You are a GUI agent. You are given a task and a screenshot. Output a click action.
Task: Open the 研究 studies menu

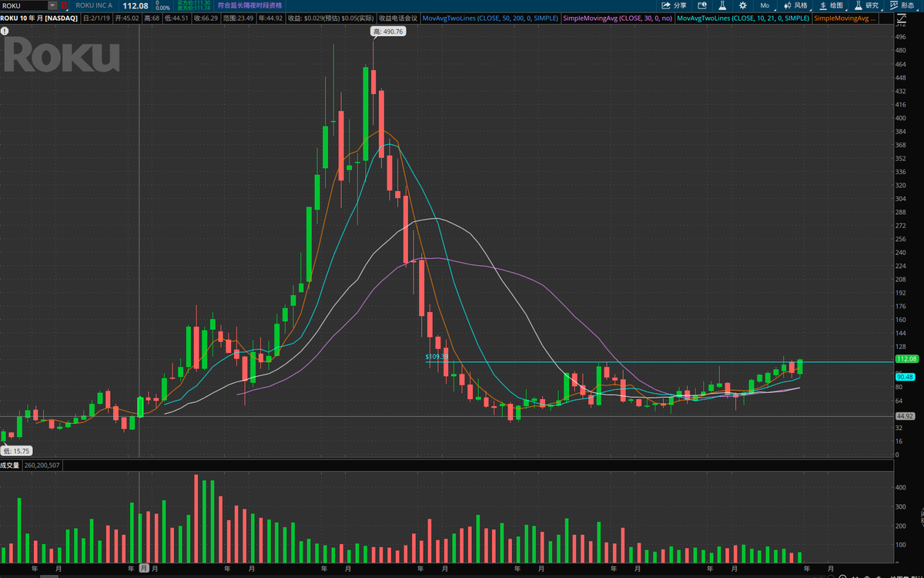tap(866, 5)
